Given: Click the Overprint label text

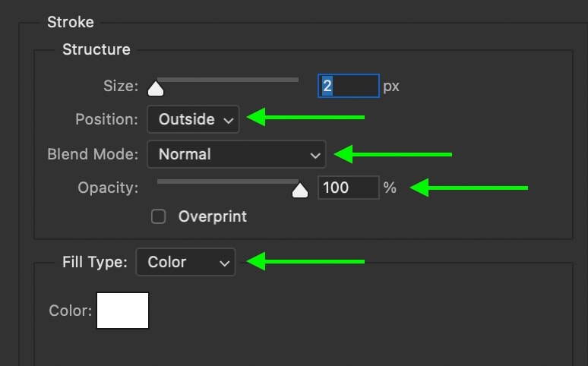Looking at the screenshot, I should click(212, 216).
